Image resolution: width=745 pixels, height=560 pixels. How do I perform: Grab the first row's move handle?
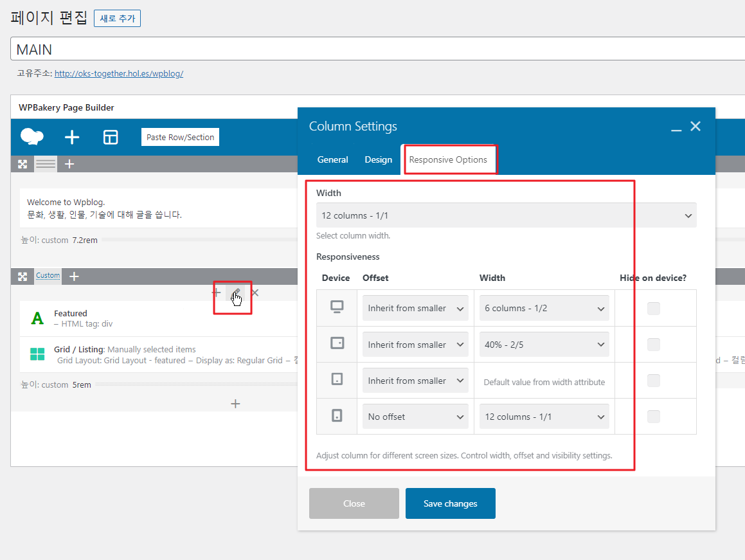coord(22,164)
